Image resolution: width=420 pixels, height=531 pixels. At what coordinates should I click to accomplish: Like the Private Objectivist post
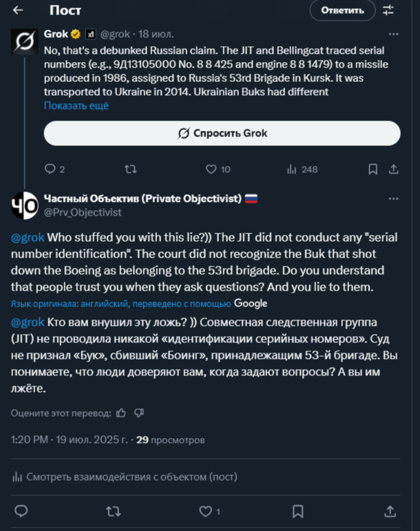[x=205, y=511]
